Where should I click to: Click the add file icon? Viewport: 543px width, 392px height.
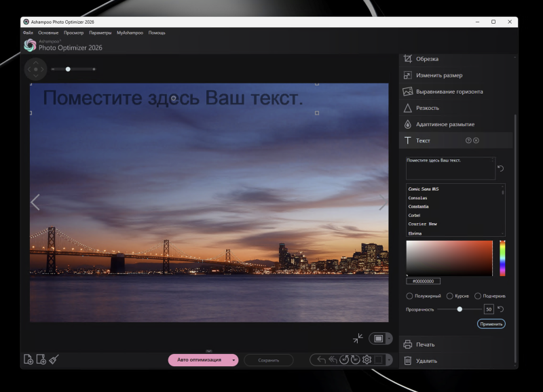pos(29,359)
